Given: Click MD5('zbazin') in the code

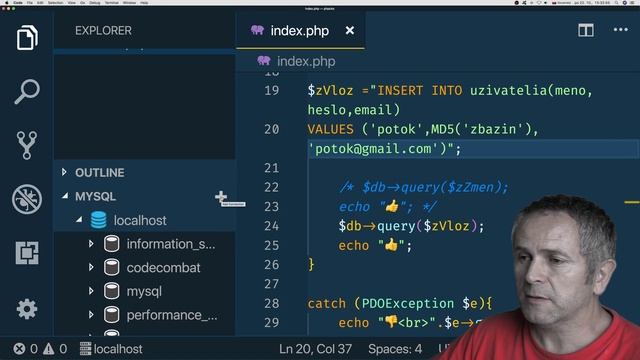Looking at the screenshot, I should pyautogui.click(x=481, y=129).
